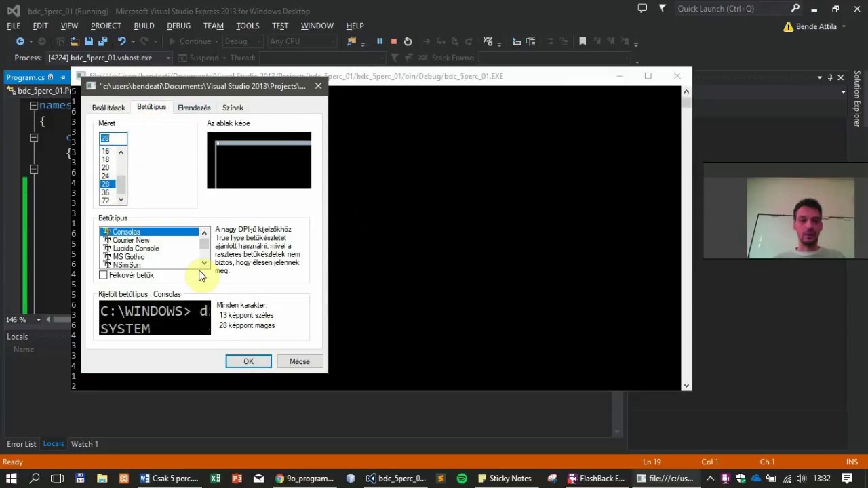Click the font size input field showing 28
Image resolution: width=868 pixels, height=488 pixels.
(x=113, y=138)
